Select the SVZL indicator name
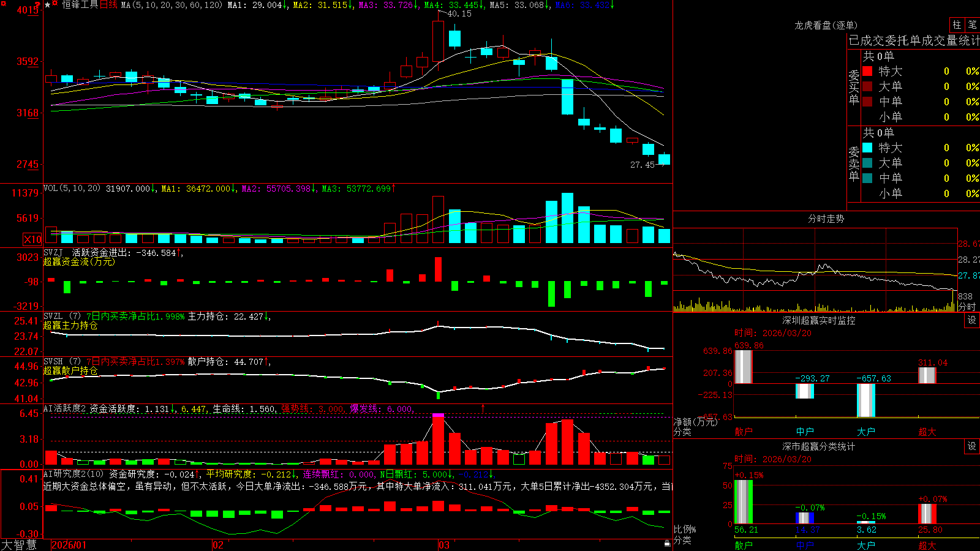Viewport: 980px width, 551px height. [53, 316]
